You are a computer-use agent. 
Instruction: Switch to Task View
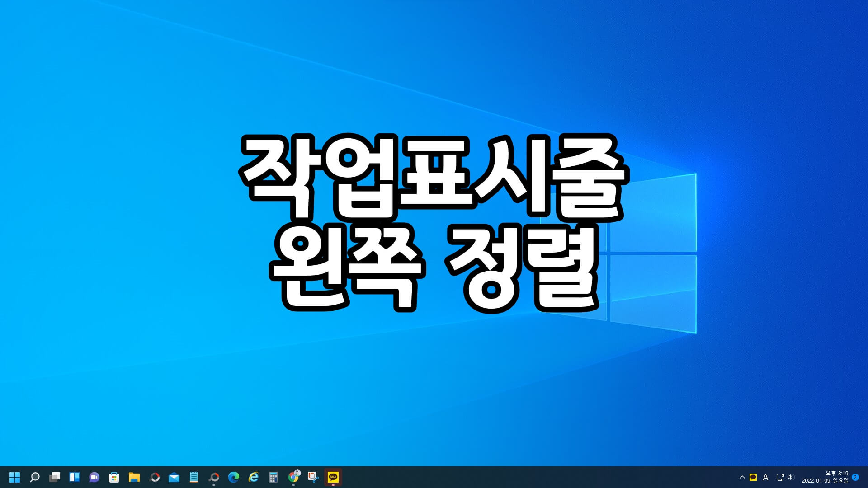point(54,477)
